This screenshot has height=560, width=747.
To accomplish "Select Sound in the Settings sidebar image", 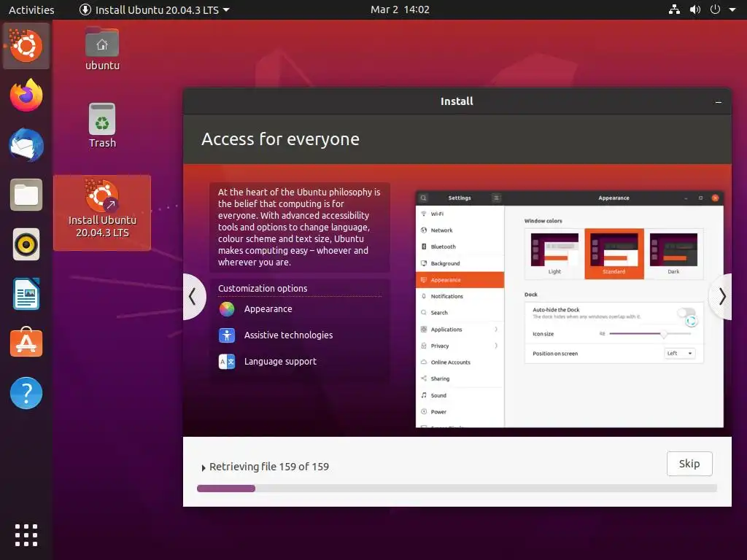I will (x=460, y=395).
